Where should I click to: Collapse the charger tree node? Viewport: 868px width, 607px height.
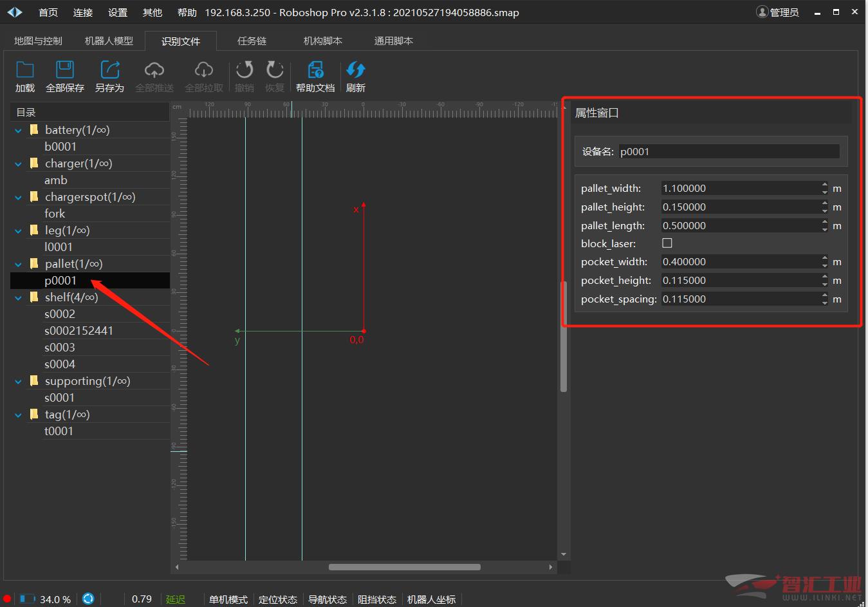pyautogui.click(x=18, y=163)
